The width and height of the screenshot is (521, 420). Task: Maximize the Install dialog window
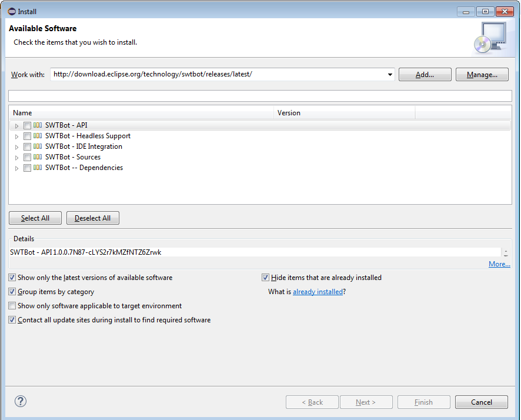[485, 12]
